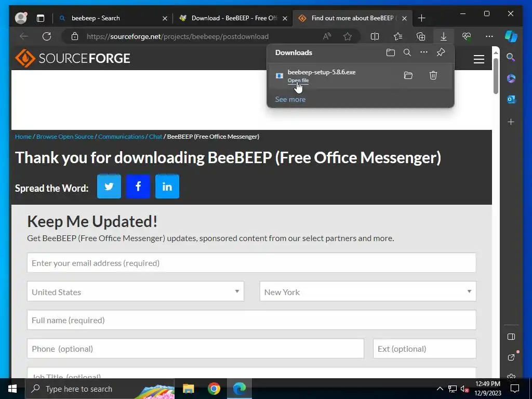This screenshot has width=532, height=399.
Task: Click the email address input field
Action: pyautogui.click(x=251, y=263)
